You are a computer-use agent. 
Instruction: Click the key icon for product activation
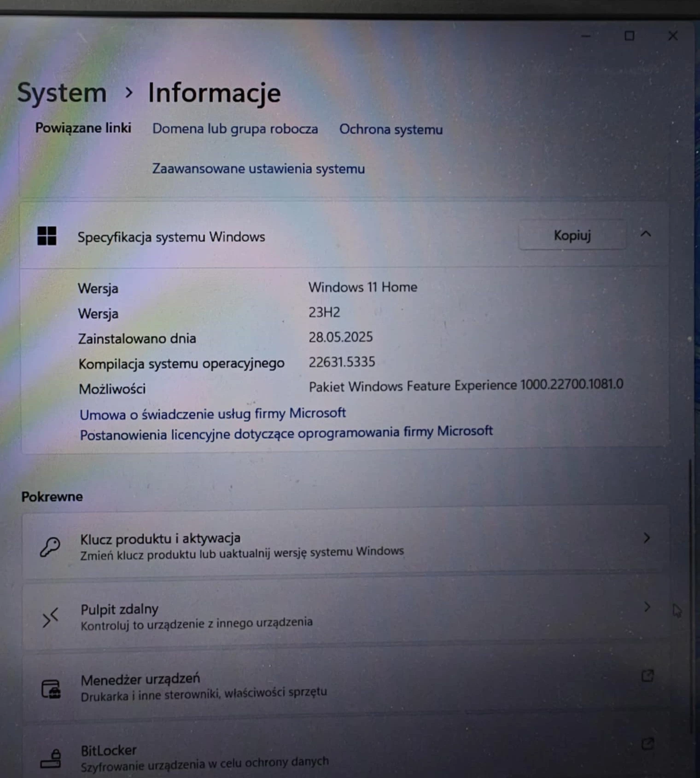point(50,547)
